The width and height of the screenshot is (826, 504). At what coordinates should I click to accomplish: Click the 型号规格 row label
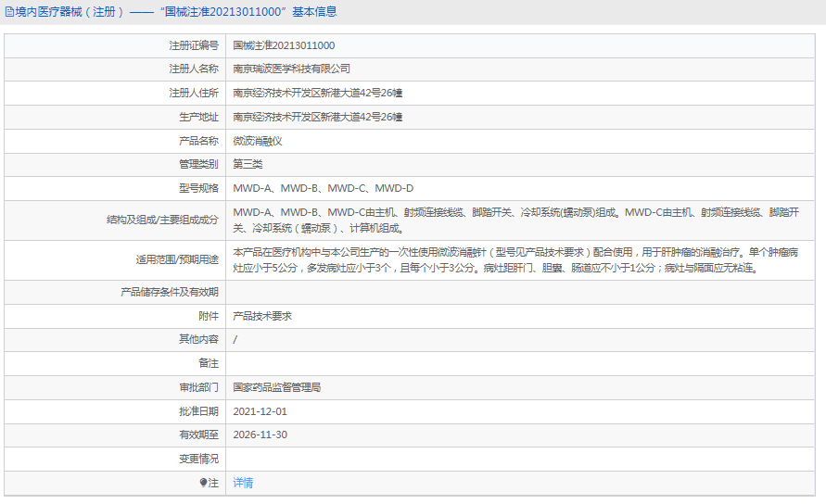click(198, 188)
